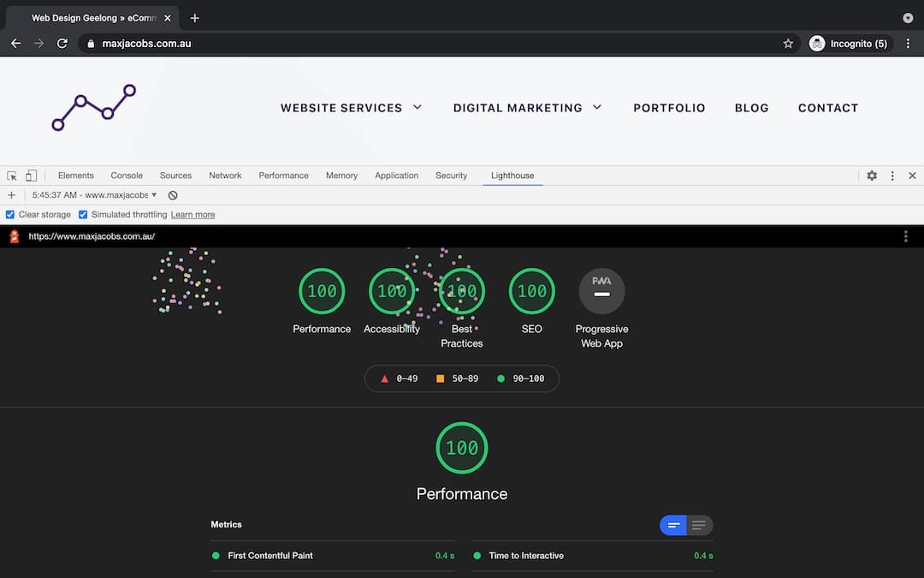Bookmark page with the star icon

[x=788, y=44]
